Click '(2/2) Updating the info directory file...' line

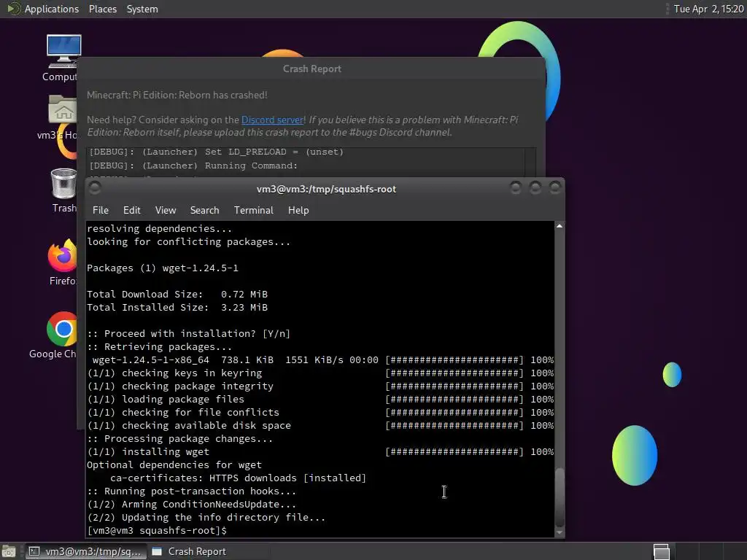[x=206, y=518]
